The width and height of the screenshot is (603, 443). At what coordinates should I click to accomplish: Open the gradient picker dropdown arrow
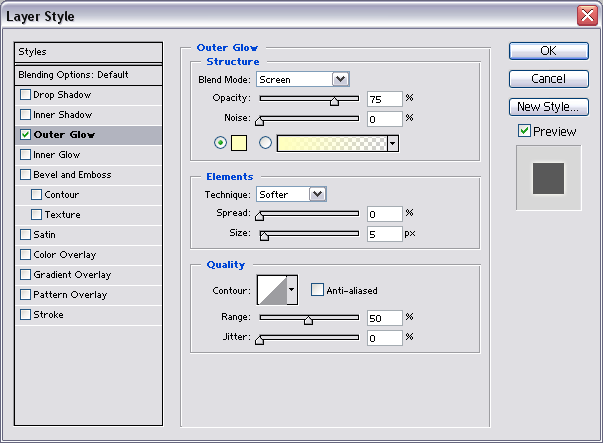(392, 143)
